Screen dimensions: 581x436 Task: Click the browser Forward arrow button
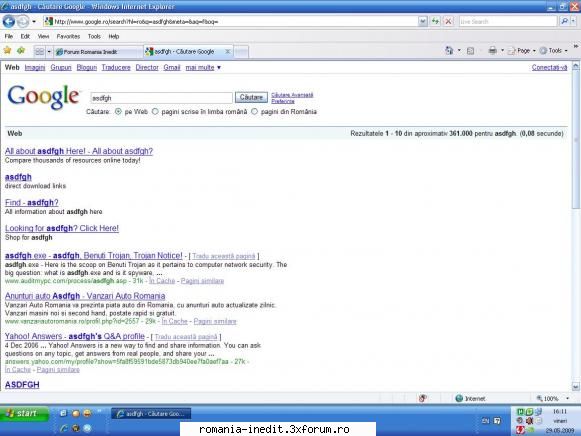23,21
